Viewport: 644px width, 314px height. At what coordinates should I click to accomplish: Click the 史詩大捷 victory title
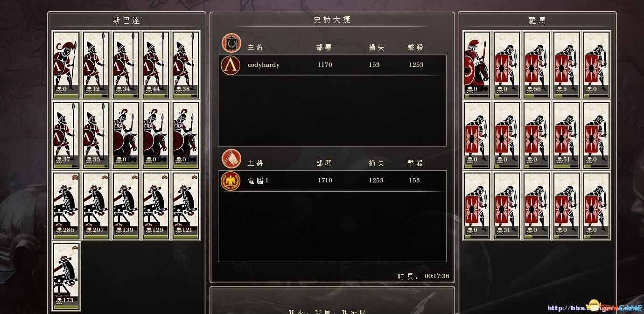[332, 20]
